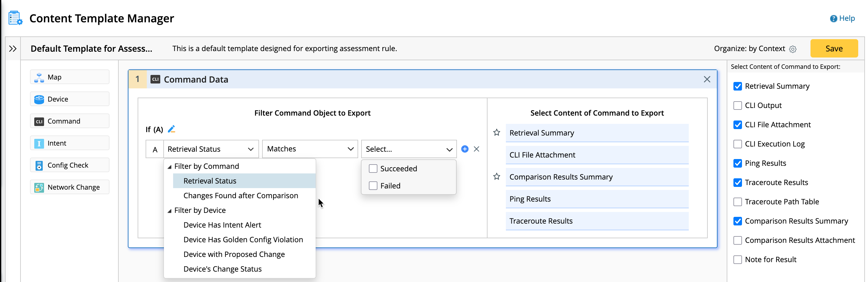This screenshot has width=868, height=282.
Task: Click the Organize by Context gear icon
Action: tap(793, 49)
